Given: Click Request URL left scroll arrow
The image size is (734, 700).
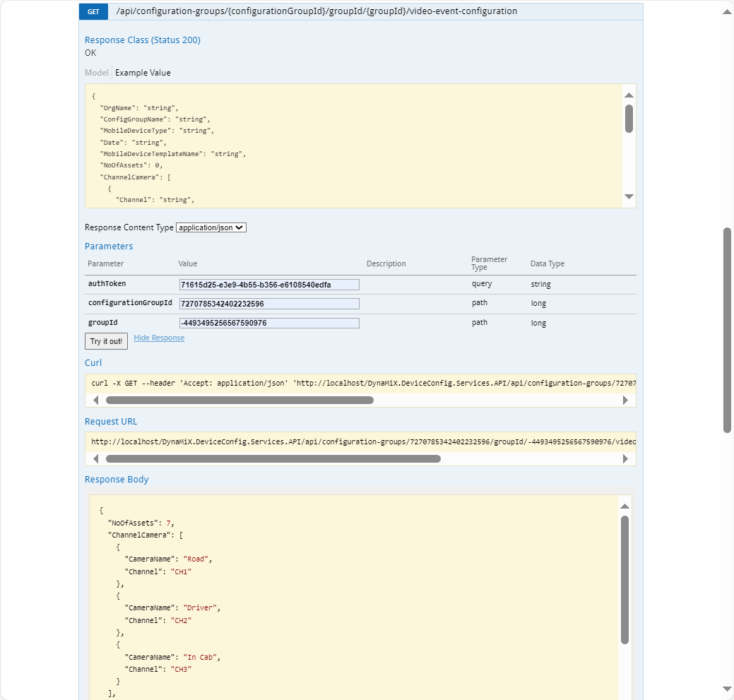Looking at the screenshot, I should (x=96, y=458).
